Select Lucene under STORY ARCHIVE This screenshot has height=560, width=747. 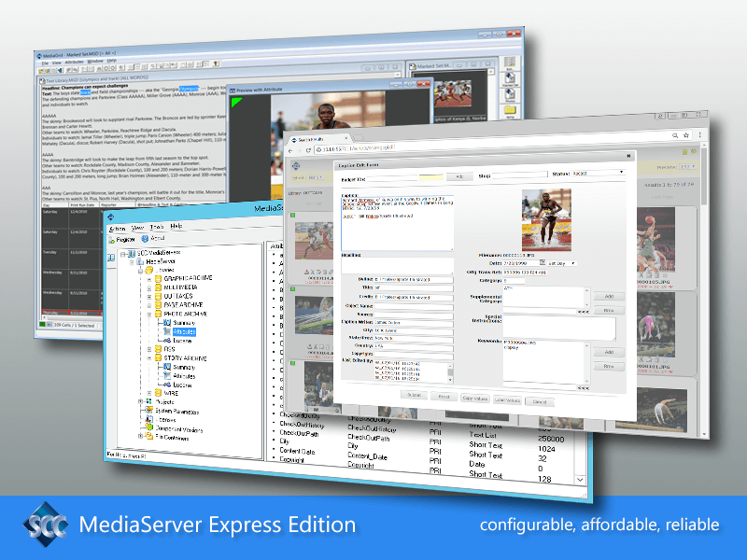pyautogui.click(x=182, y=385)
